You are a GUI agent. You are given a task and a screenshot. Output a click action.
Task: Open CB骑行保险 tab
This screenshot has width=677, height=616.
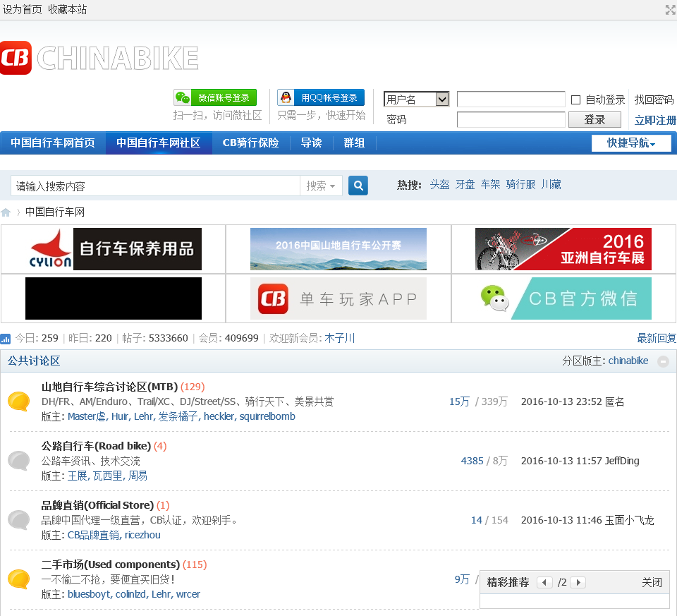pos(250,143)
